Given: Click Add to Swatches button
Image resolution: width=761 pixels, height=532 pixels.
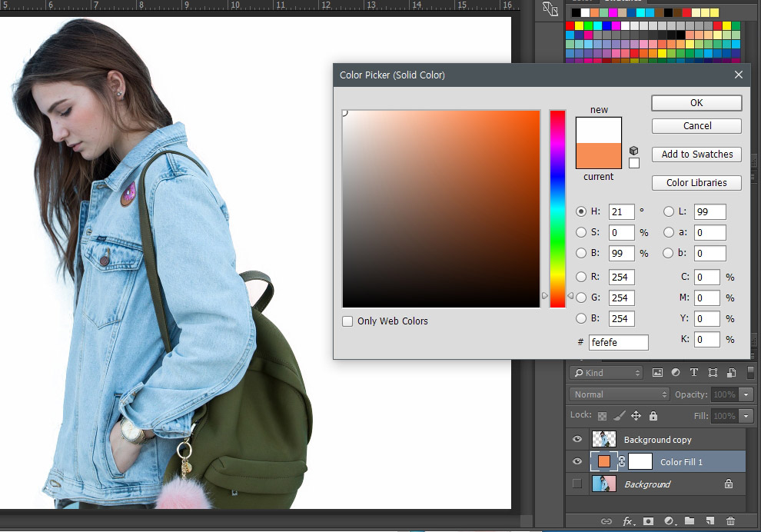Looking at the screenshot, I should point(696,155).
